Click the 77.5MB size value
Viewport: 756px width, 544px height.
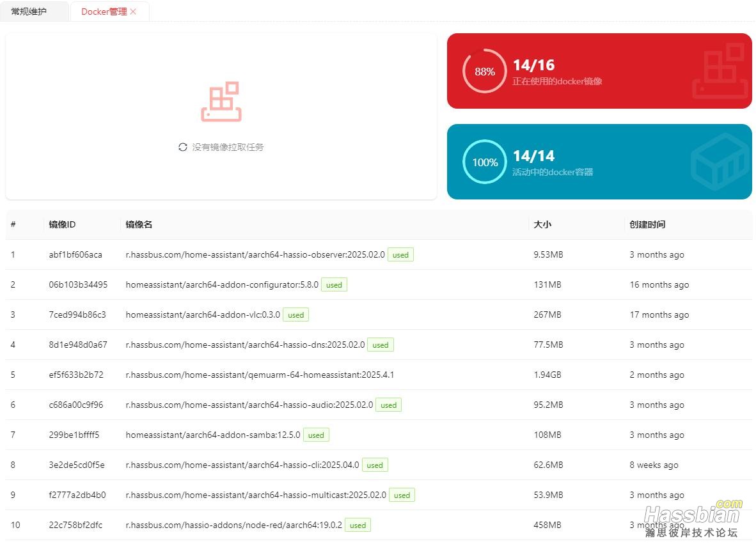pyautogui.click(x=548, y=345)
